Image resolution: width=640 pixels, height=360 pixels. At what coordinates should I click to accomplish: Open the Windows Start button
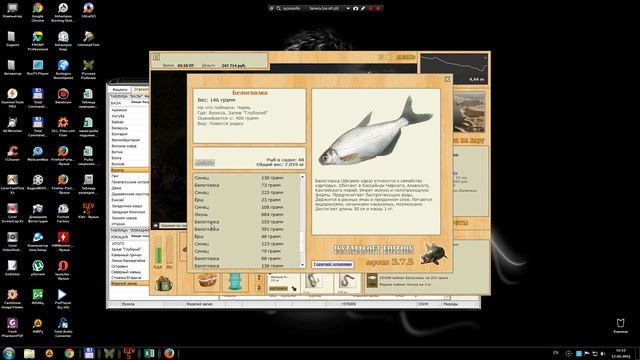(x=9, y=353)
